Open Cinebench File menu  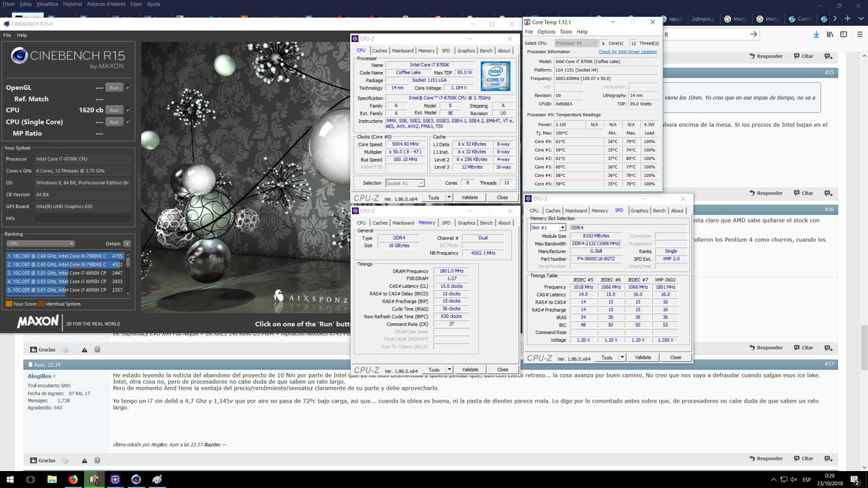[x=7, y=35]
